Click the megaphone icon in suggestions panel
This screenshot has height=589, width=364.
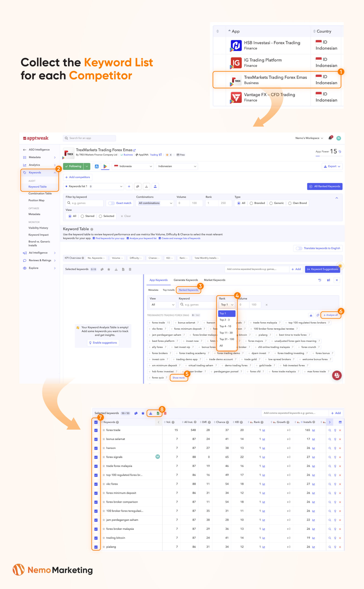click(x=328, y=280)
